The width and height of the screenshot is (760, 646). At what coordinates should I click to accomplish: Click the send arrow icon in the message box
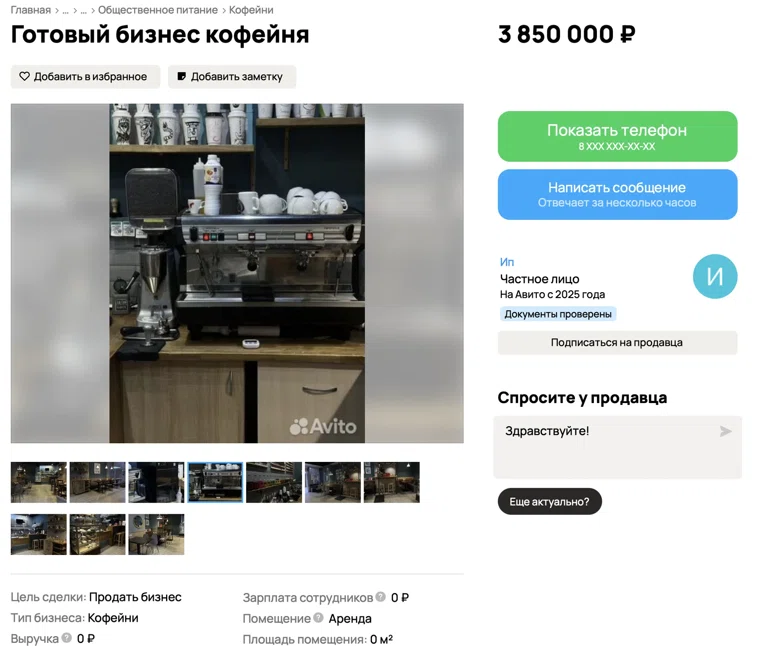point(725,431)
